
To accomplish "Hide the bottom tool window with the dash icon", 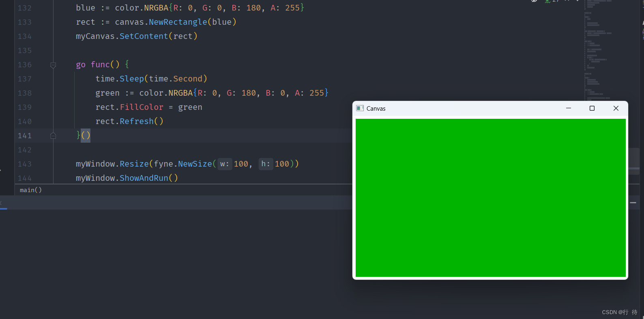I will [633, 202].
